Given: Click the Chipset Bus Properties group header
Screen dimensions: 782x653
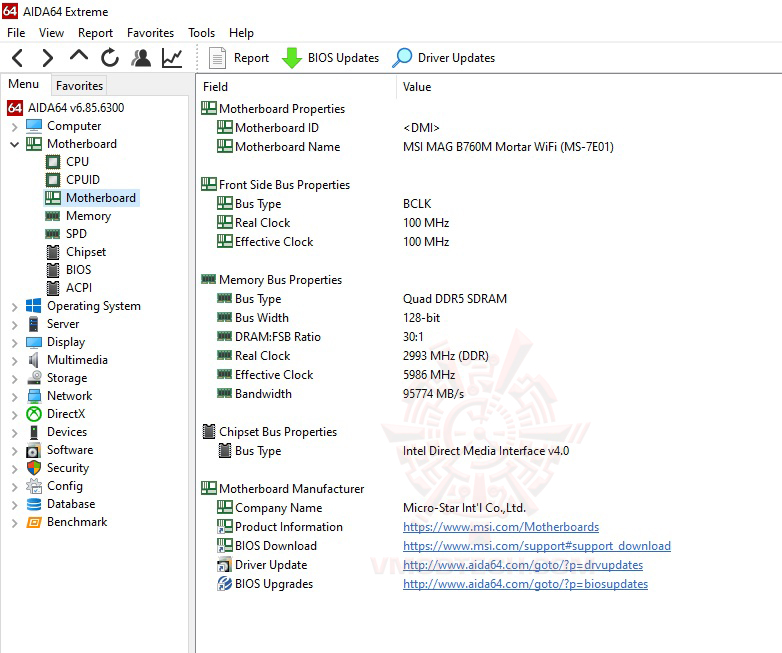Looking at the screenshot, I should 270,432.
